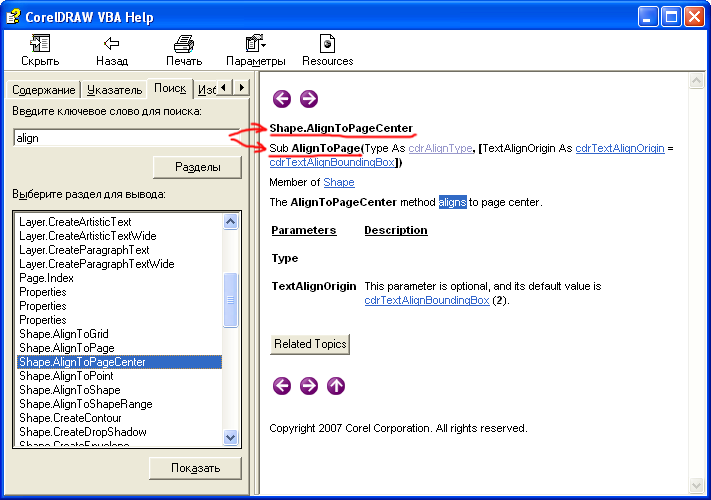Click the topic list scrollbar up arrow

[x=231, y=222]
